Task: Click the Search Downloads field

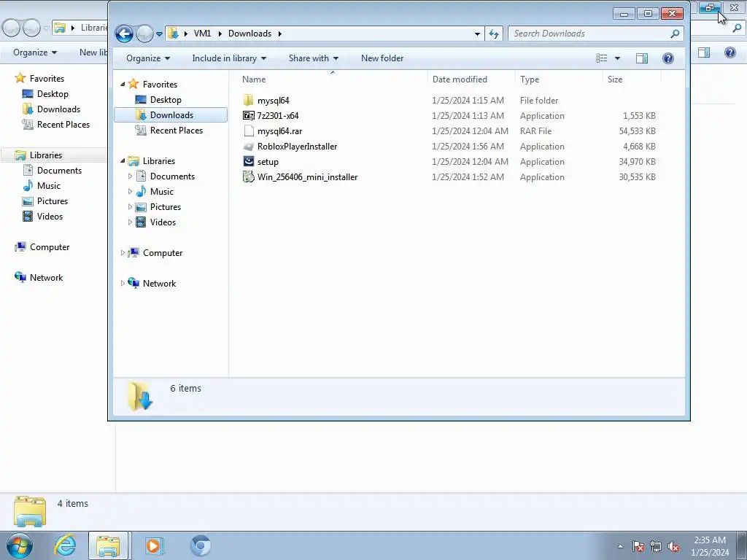Action: point(595,34)
